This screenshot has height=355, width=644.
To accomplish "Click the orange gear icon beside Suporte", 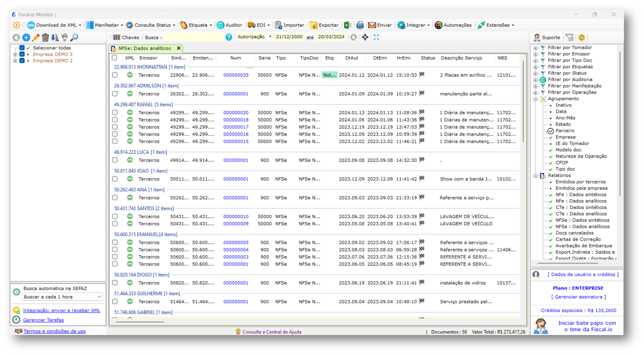I will tap(582, 37).
